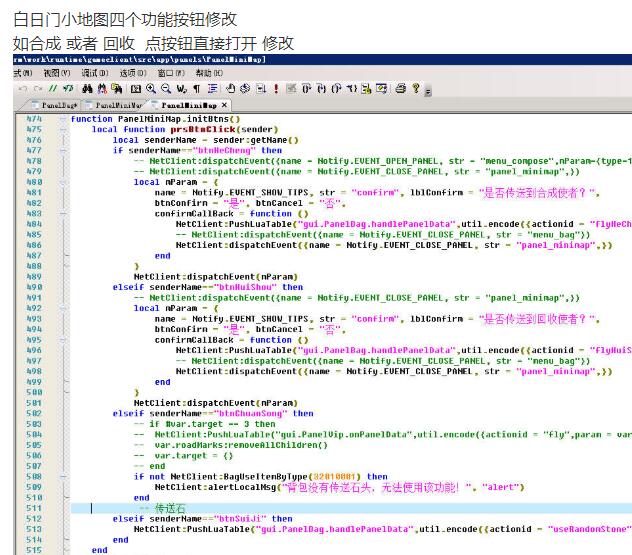
Task: Collapse fold at line 474 initBtns function
Action: pos(63,119)
